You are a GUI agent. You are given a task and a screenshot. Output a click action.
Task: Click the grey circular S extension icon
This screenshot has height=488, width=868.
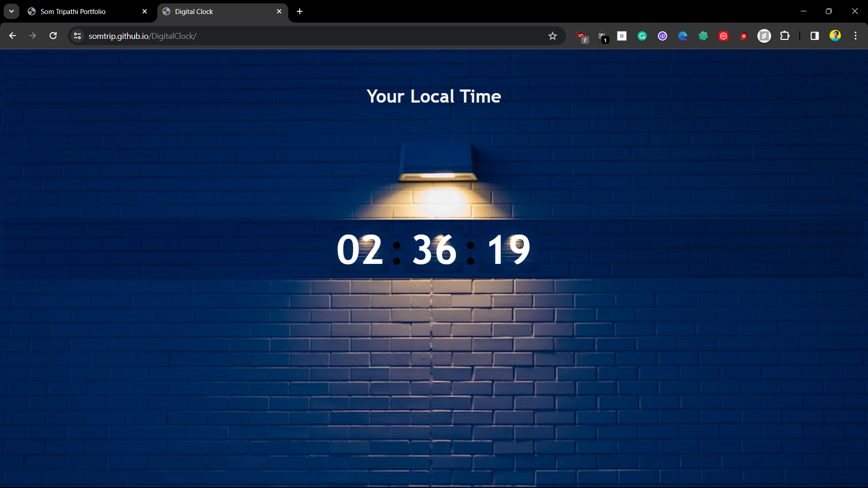pos(764,36)
